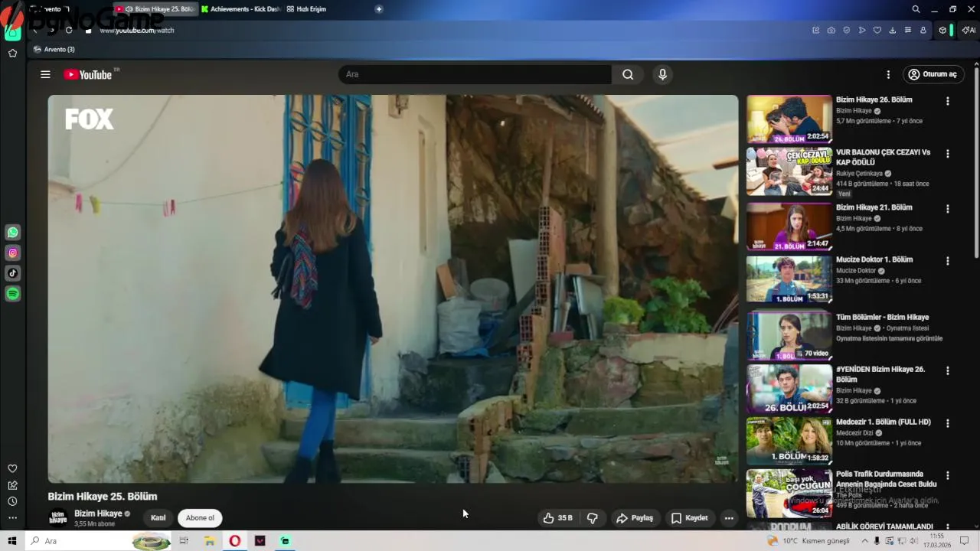
Task: Open the send/flow arrow toolbar icon
Action: (862, 30)
